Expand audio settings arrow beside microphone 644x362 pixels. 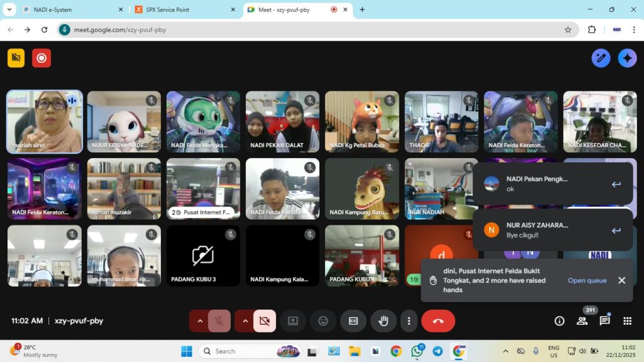pyautogui.click(x=200, y=321)
